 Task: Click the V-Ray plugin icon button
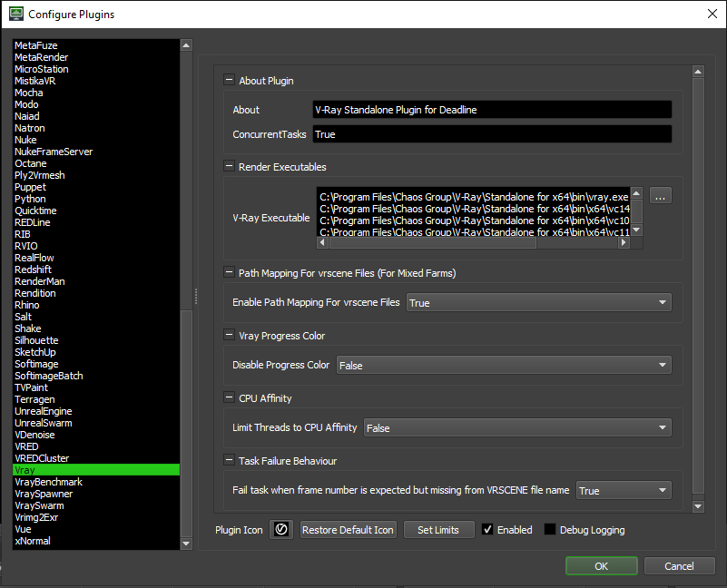[x=281, y=529]
